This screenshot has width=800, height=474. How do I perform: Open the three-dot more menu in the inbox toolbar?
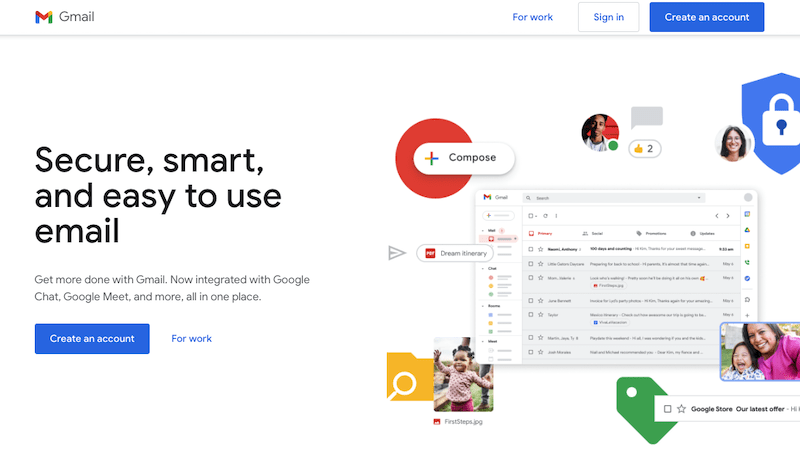(556, 216)
